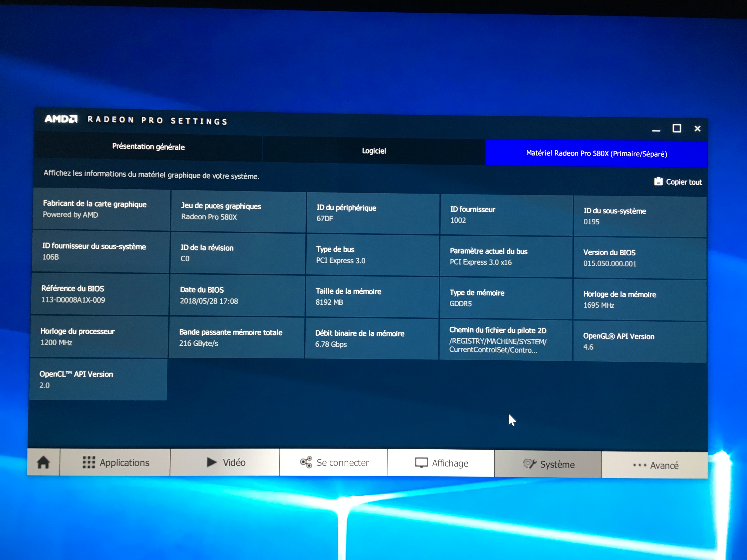Open the Affichage monitor icon tab

pyautogui.click(x=421, y=463)
